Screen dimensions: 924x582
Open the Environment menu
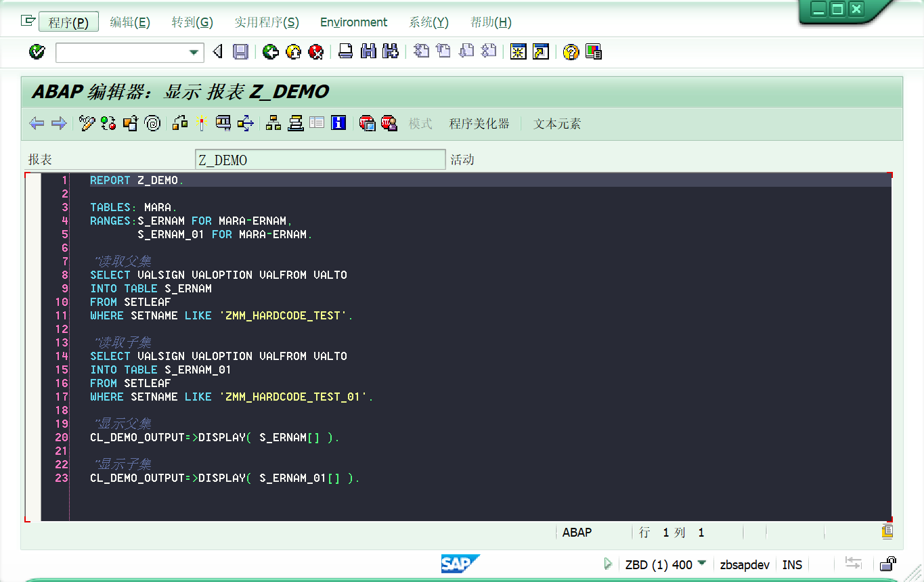(x=353, y=22)
